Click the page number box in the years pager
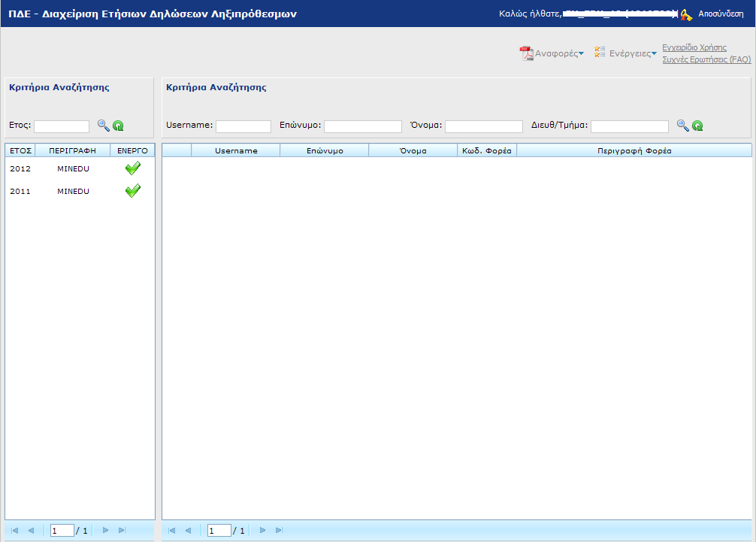756x542 pixels. (62, 531)
